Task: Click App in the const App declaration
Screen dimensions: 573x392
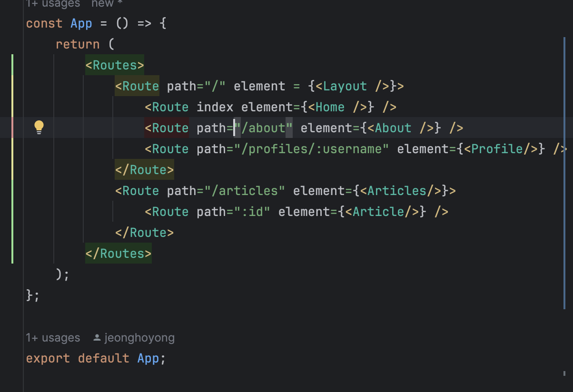Action: pyautogui.click(x=81, y=23)
